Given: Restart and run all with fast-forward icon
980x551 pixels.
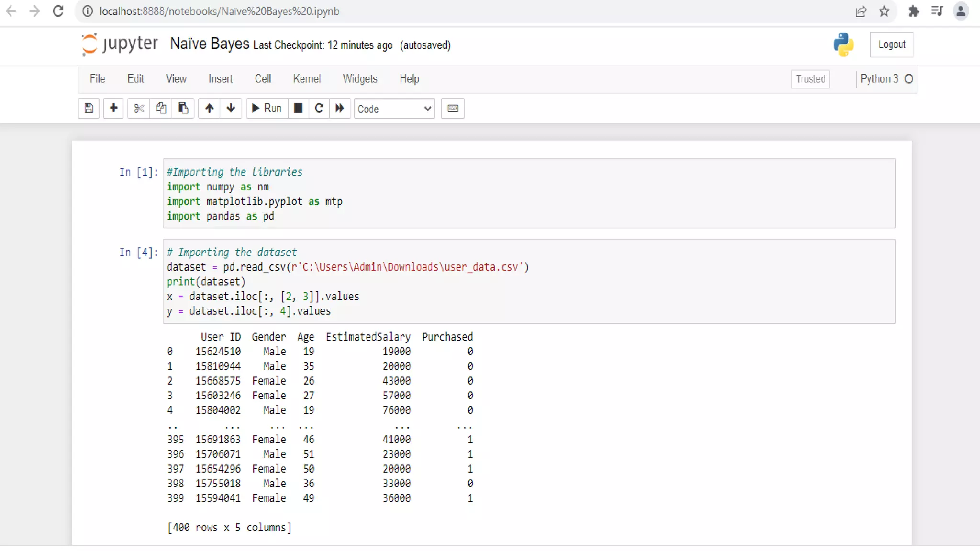Looking at the screenshot, I should [x=340, y=108].
